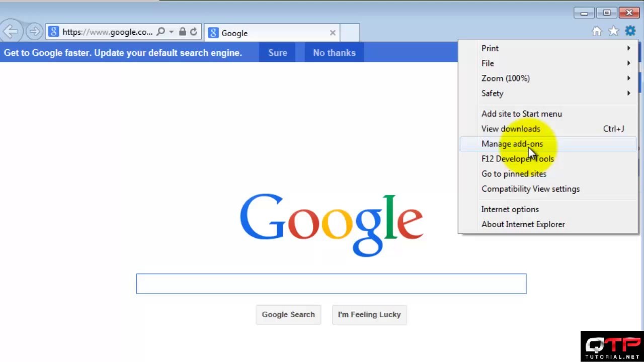Click the I'm Feeling Lucky button
The width and height of the screenshot is (644, 362).
coord(369,315)
